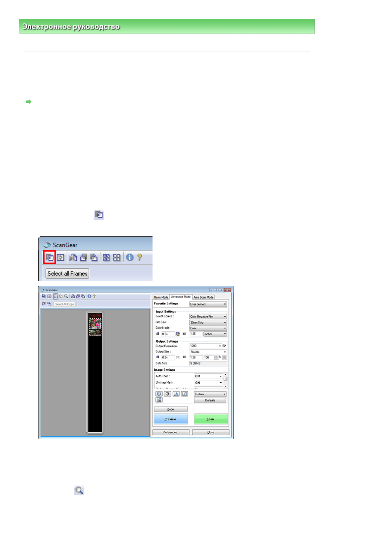Viewport: 392px width, 555px height.
Task: Open the blue Information icon in large toolbar
Action: click(x=130, y=257)
